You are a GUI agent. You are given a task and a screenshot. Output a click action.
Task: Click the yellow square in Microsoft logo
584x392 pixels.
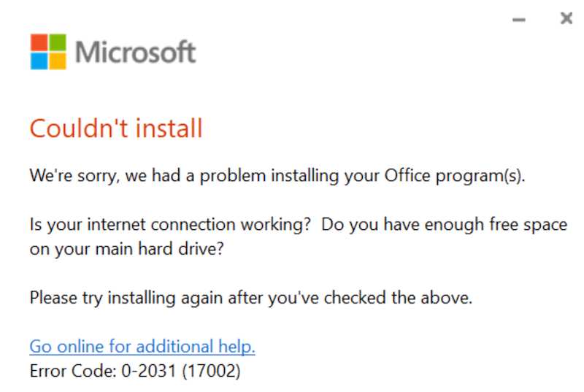point(58,61)
